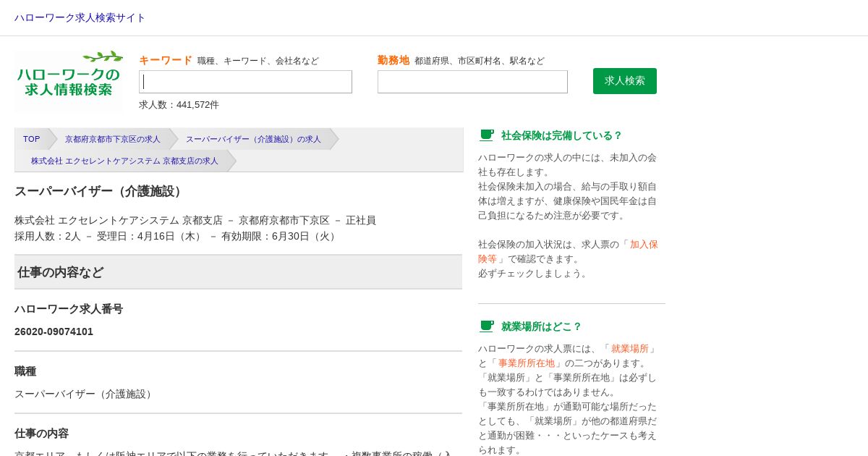The height and width of the screenshot is (456, 868).
Task: Focus the キーワード search input field
Action: [245, 82]
